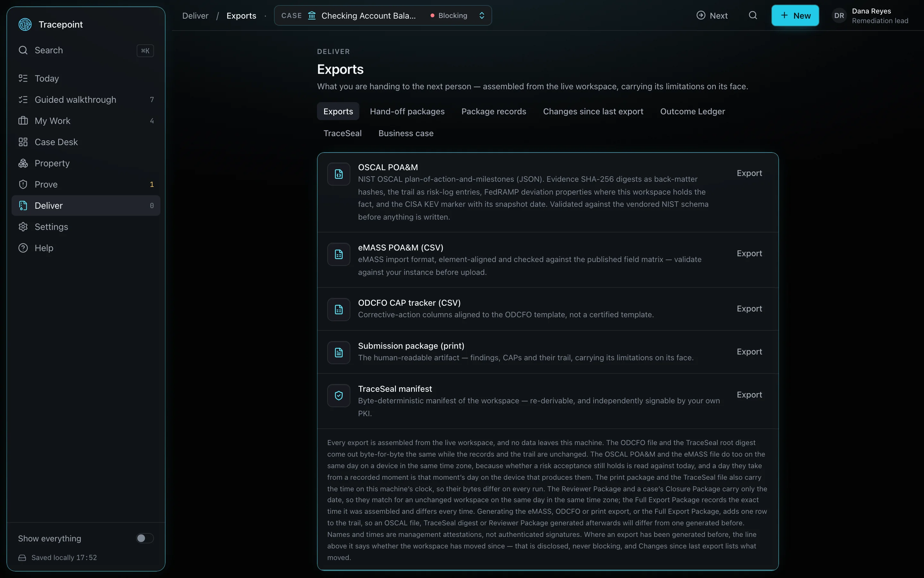The width and height of the screenshot is (924, 578).
Task: Open the Business case tab
Action: tap(406, 133)
